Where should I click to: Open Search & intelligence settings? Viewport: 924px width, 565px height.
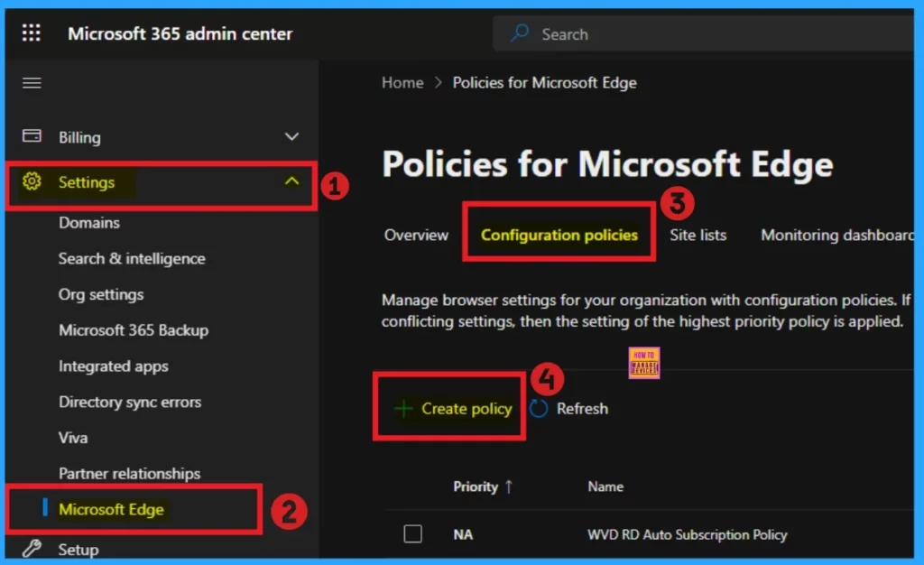coord(132,259)
